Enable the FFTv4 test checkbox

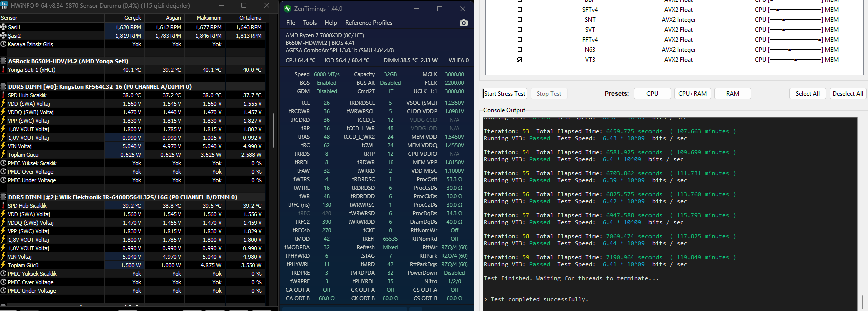[x=519, y=40]
